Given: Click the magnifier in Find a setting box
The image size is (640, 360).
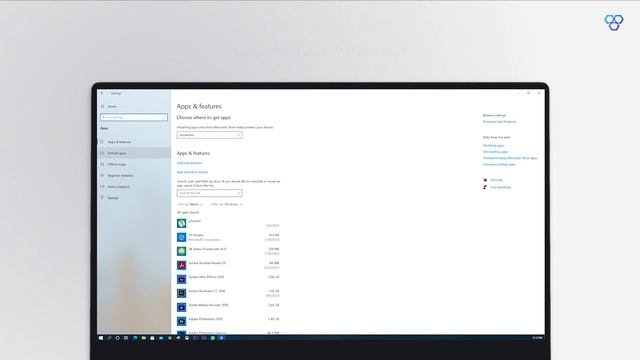Looking at the screenshot, I should [164, 117].
